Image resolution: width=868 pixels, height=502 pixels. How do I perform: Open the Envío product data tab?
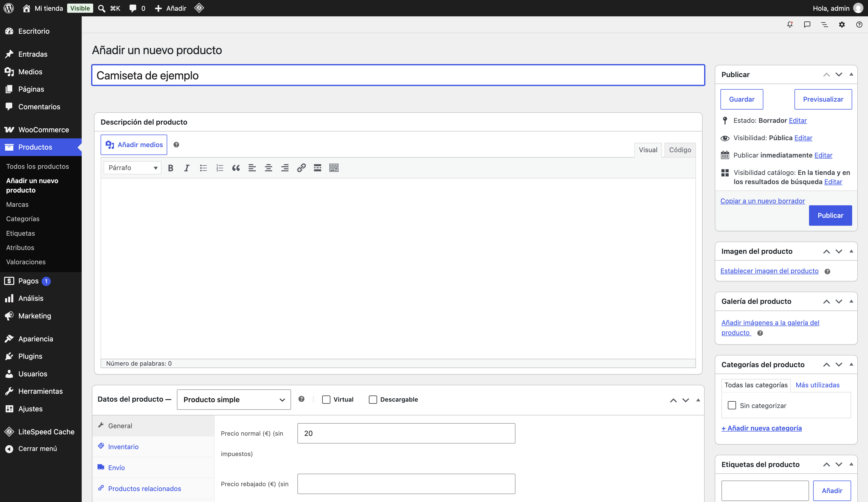point(153,468)
